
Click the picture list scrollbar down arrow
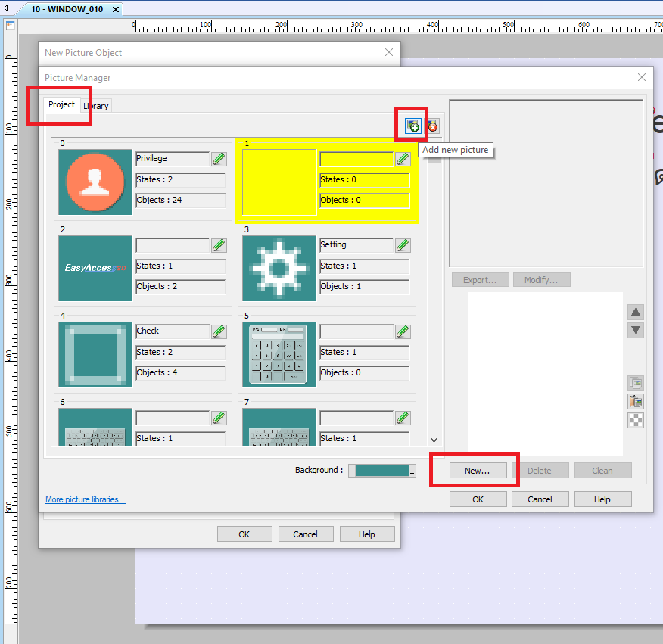(434, 440)
